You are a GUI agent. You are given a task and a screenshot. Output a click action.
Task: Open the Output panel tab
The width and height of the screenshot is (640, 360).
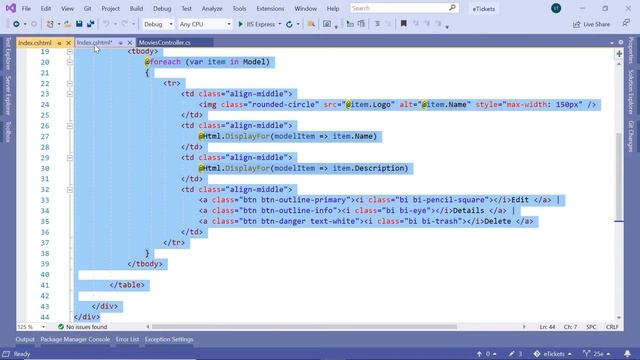(x=25, y=339)
